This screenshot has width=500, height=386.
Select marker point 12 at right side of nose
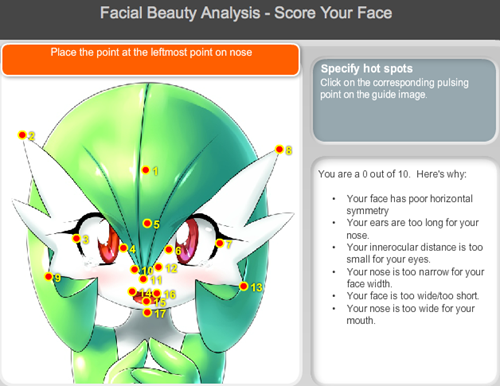point(159,267)
